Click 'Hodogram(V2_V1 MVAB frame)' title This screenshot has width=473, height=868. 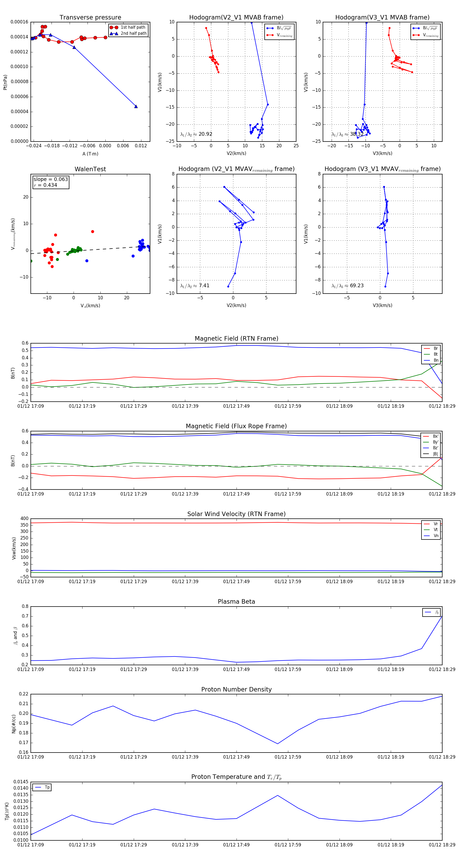[x=236, y=18]
